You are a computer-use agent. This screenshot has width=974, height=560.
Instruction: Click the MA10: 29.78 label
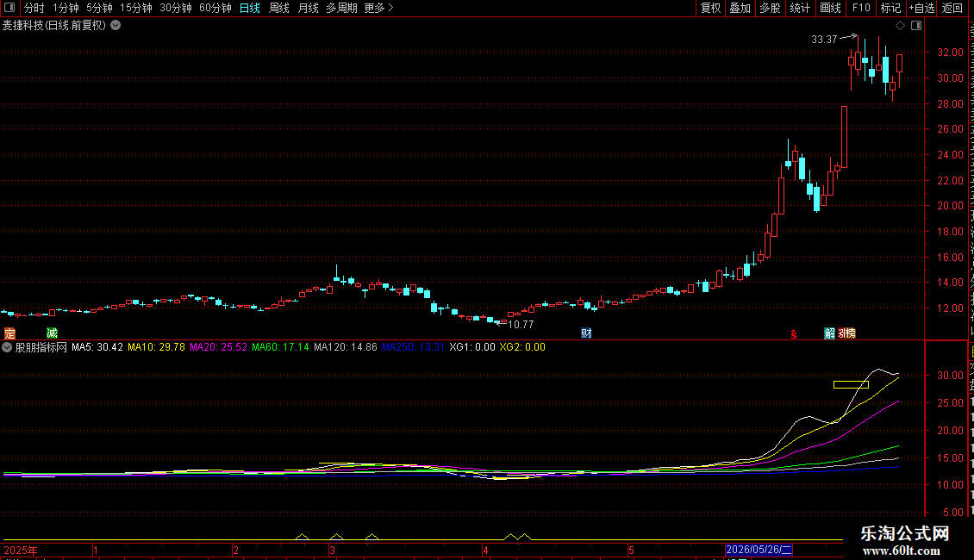[x=156, y=347]
